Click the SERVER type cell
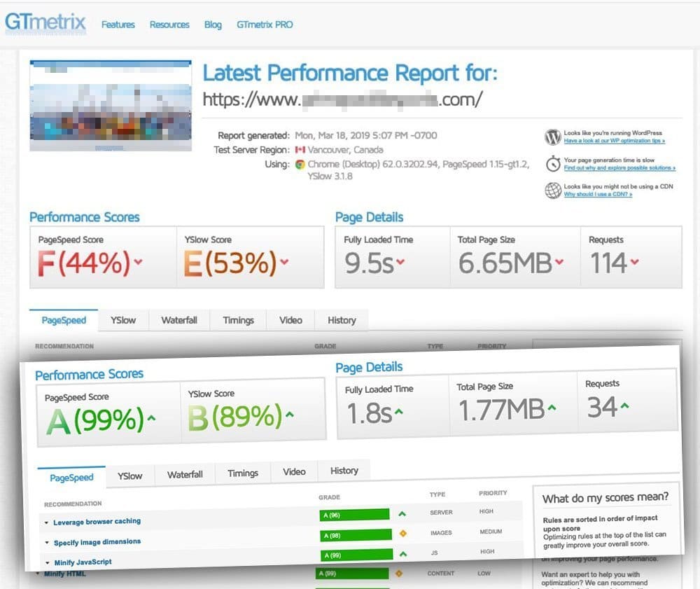The width and height of the screenshot is (700, 589). tap(441, 512)
